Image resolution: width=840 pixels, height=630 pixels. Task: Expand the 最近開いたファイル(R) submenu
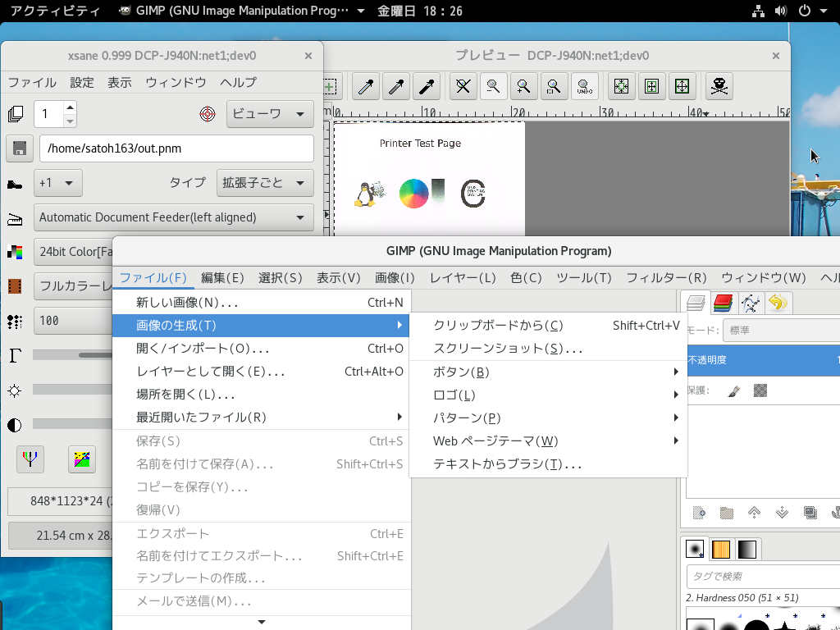(260, 418)
